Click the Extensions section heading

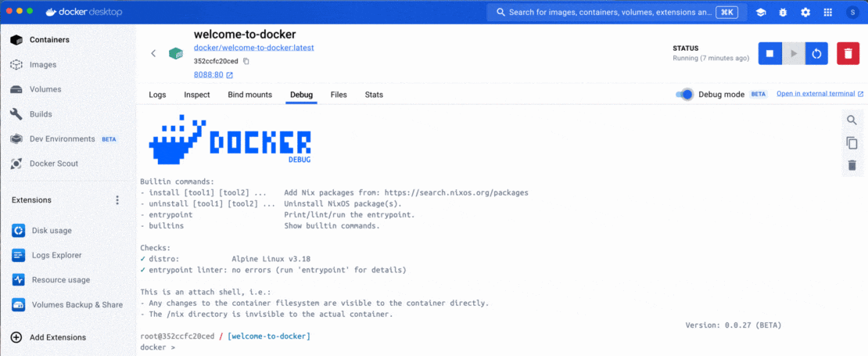point(31,200)
